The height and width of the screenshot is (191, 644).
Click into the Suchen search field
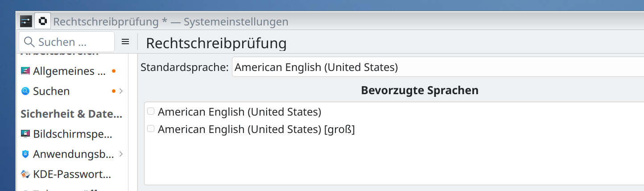71,42
